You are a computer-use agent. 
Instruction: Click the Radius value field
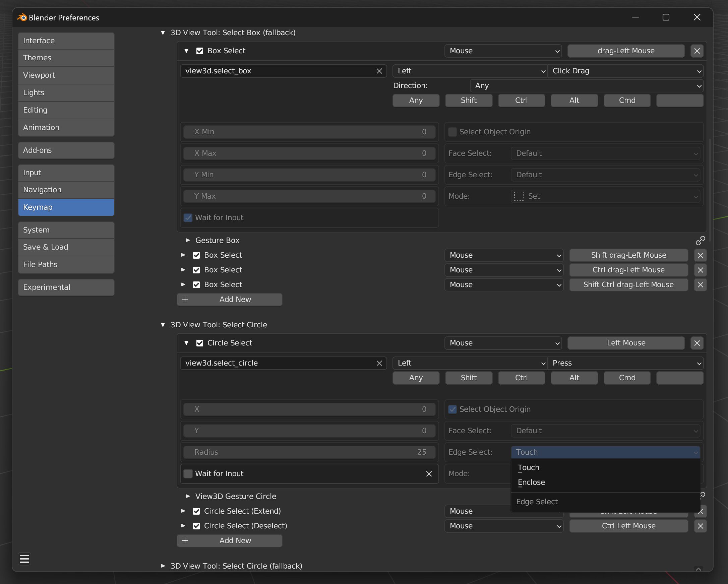(x=309, y=452)
